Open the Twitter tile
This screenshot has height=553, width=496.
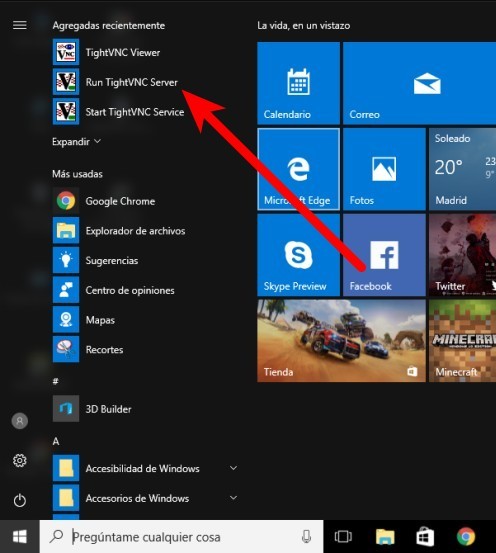click(462, 255)
